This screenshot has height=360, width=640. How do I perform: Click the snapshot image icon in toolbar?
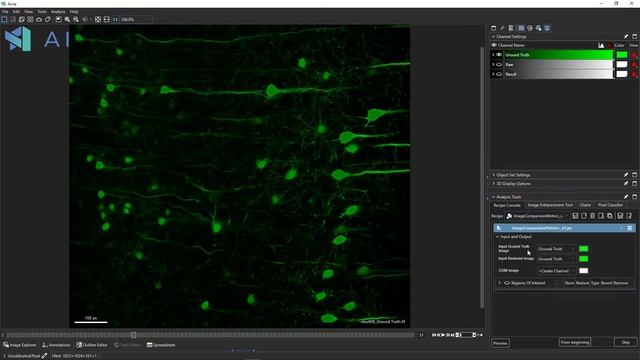click(58, 19)
